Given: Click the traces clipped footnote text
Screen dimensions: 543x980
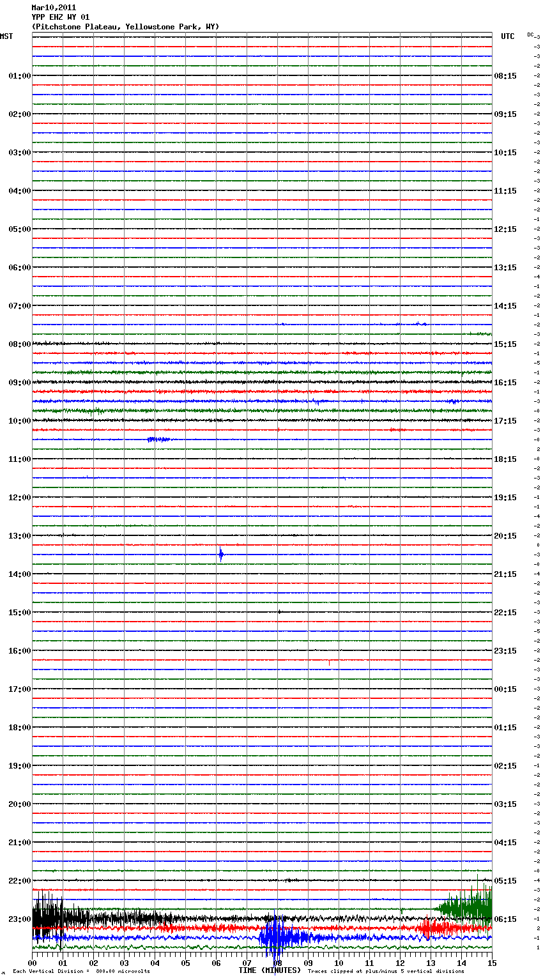Looking at the screenshot, I should pos(386,972).
